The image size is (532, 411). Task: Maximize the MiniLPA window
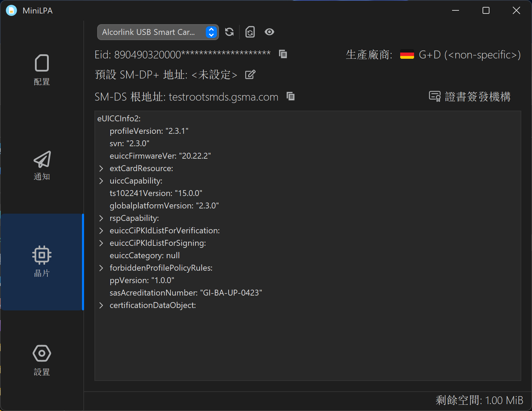coord(486,11)
